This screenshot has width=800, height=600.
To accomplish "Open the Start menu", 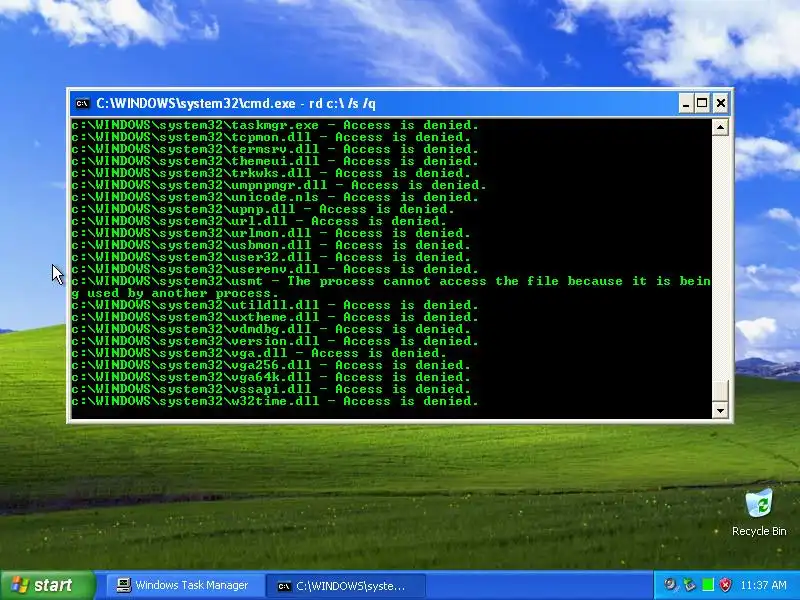I will pyautogui.click(x=48, y=585).
